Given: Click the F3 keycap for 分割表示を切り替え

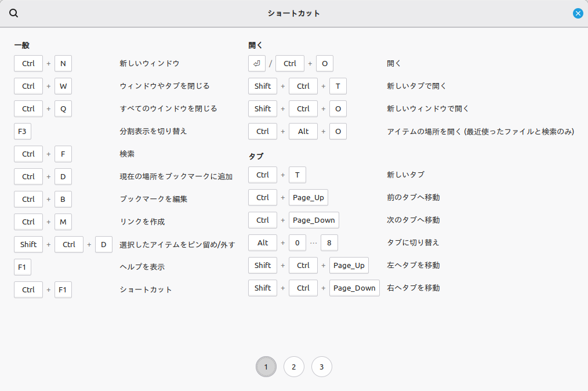Looking at the screenshot, I should click(x=23, y=131).
